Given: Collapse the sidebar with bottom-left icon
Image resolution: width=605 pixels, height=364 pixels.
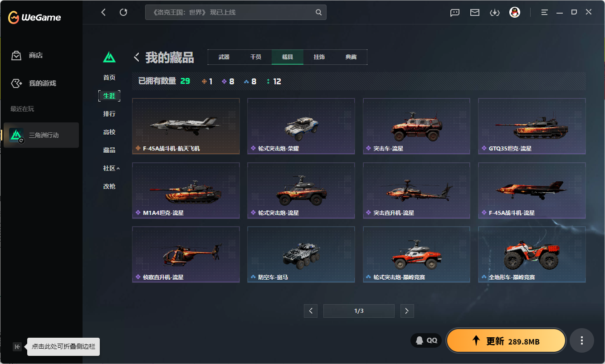Looking at the screenshot, I should click(17, 347).
